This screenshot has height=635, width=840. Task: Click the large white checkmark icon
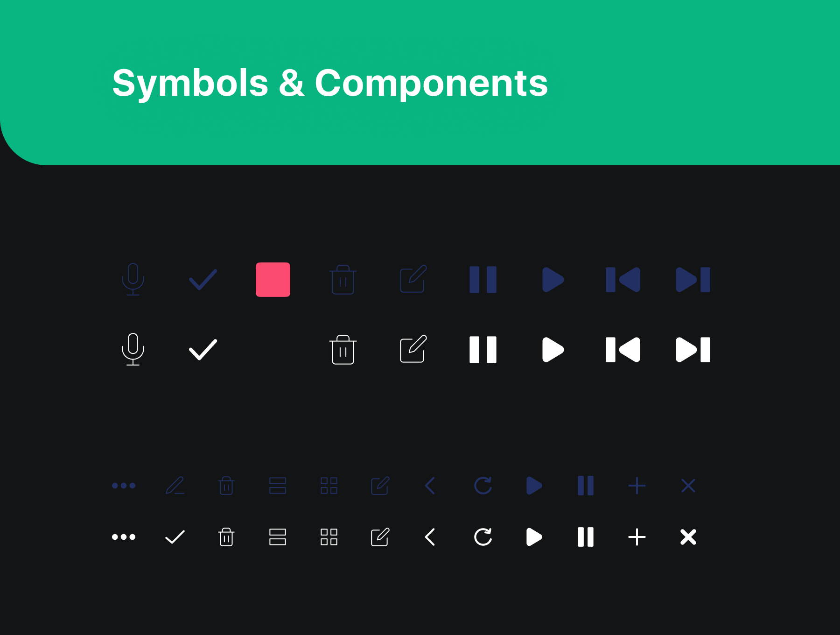pos(203,349)
